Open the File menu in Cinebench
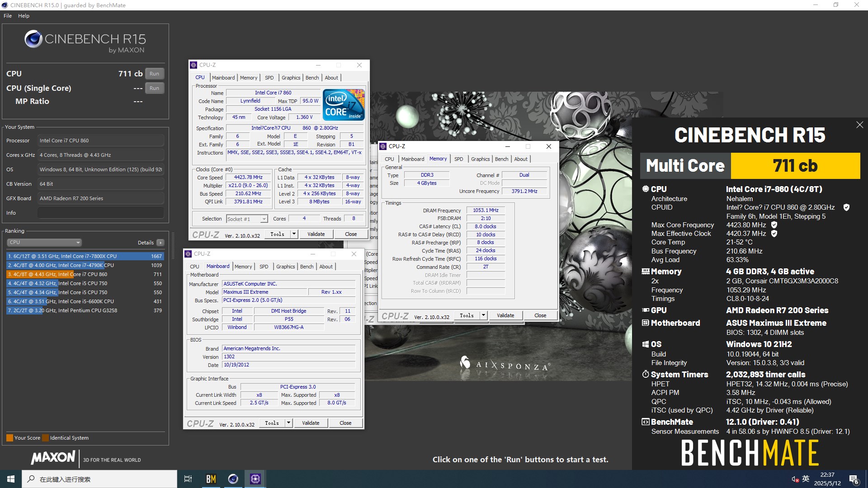The image size is (868, 488). (8, 16)
